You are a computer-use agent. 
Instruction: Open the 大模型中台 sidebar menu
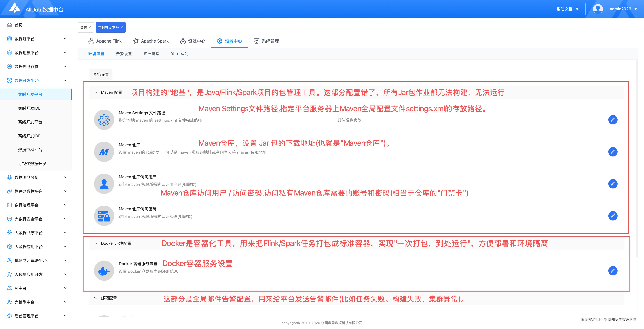[x=36, y=302]
